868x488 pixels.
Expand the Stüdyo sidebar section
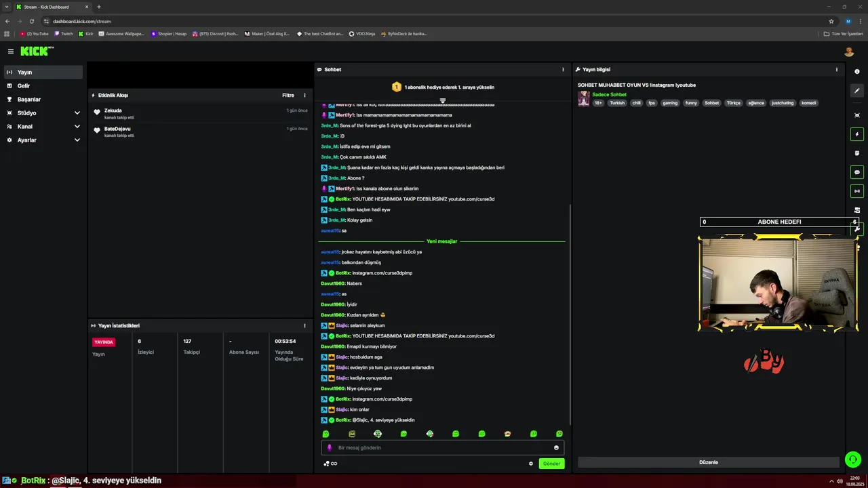[x=43, y=113]
